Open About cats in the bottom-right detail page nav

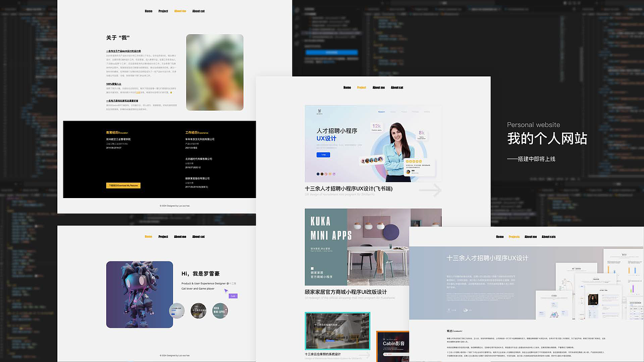[549, 237]
